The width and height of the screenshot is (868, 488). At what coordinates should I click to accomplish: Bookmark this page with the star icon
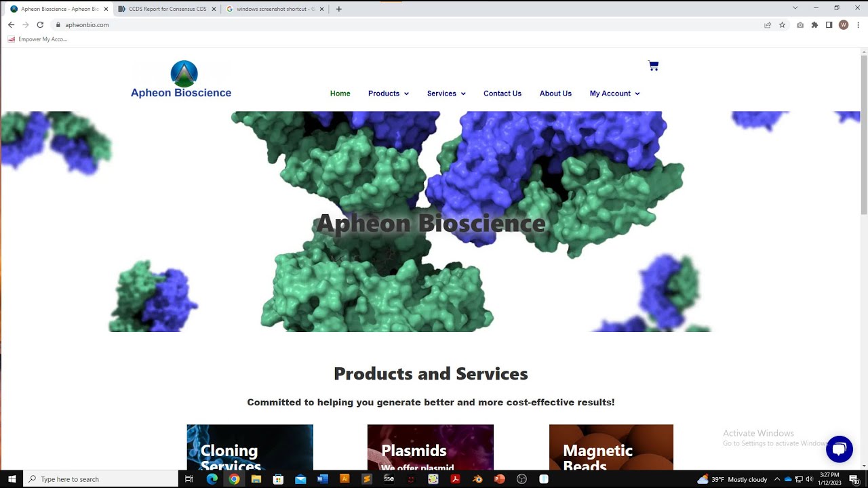[782, 24]
